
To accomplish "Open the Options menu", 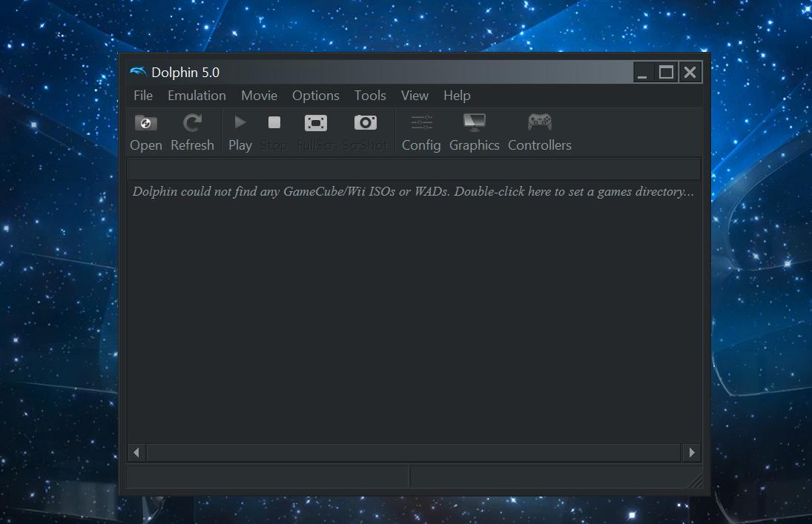I will (x=315, y=96).
